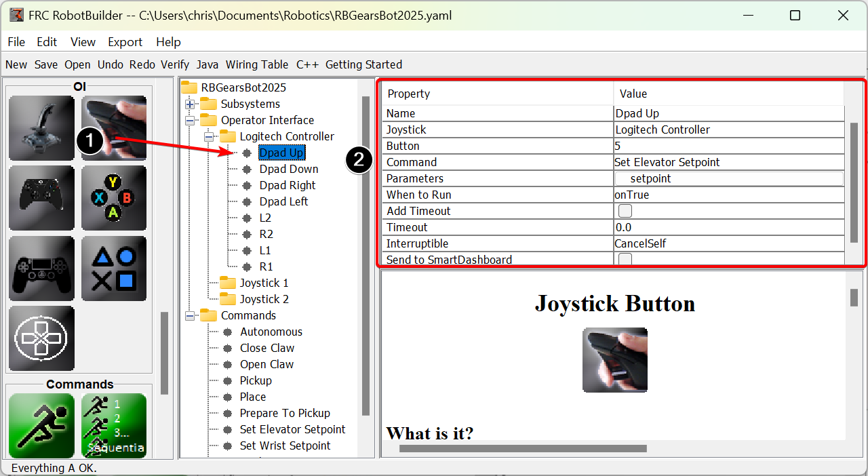Select the flight joystick icon in the OI palette
This screenshot has width=868, height=476.
pyautogui.click(x=42, y=127)
